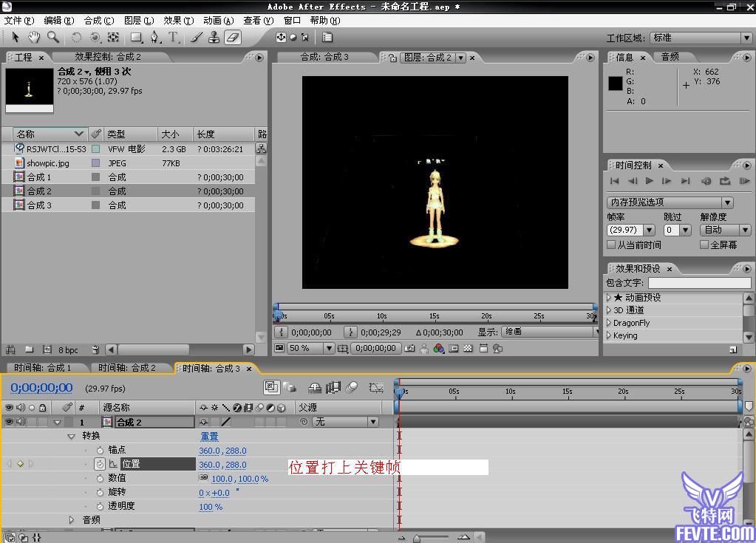This screenshot has width=756, height=543.
Task: Click the 透明度 value 100 %
Action: 210,506
